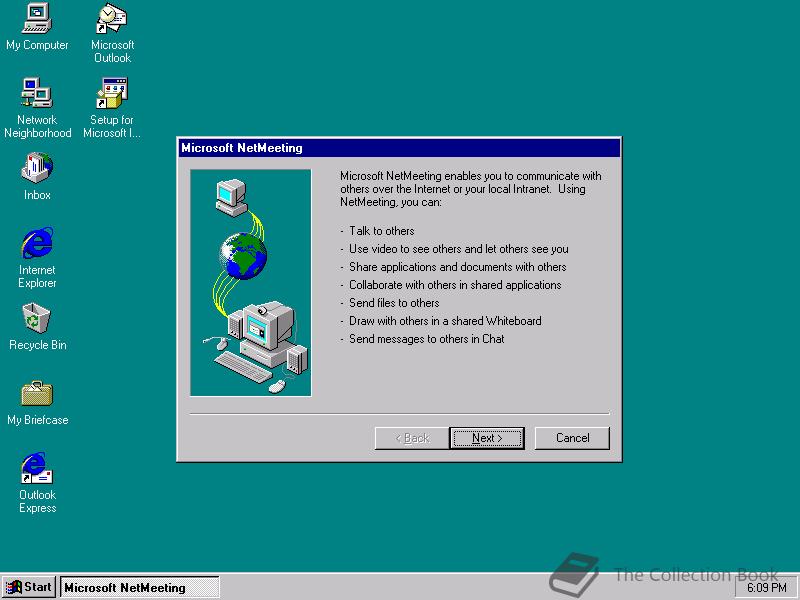The width and height of the screenshot is (800, 600).
Task: Click the Microsoft NetMeeting dialog title bar
Action: pyautogui.click(x=399, y=148)
